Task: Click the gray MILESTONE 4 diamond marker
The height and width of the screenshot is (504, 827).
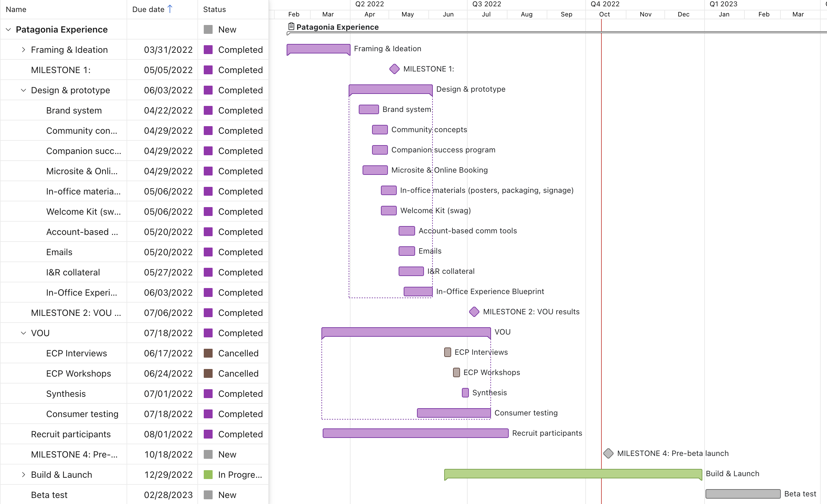Action: click(x=608, y=453)
